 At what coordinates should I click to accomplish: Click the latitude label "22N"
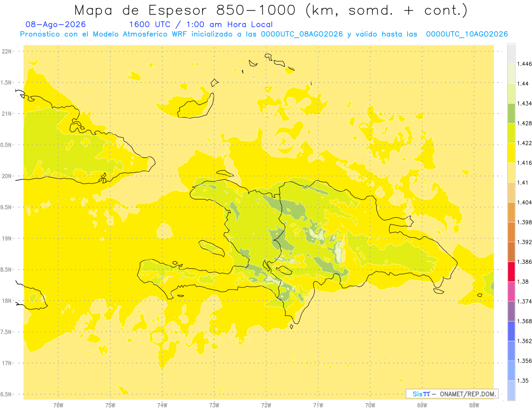coord(7,51)
